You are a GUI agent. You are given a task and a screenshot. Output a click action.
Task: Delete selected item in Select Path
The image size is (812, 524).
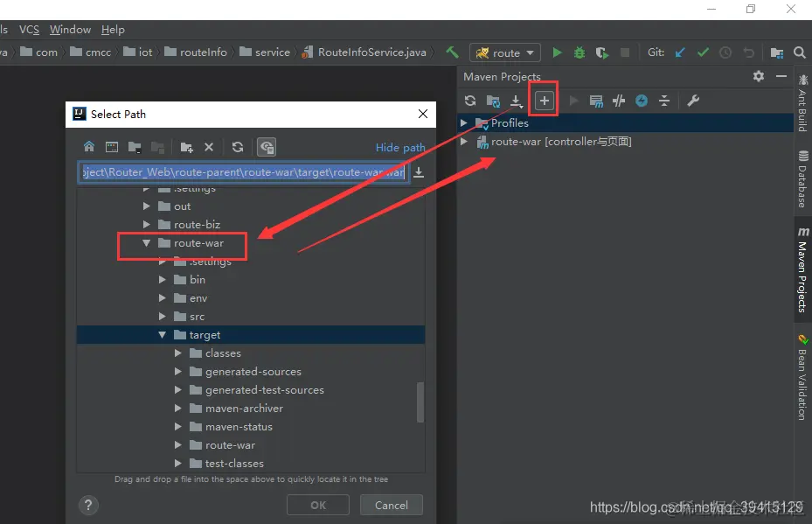point(209,147)
